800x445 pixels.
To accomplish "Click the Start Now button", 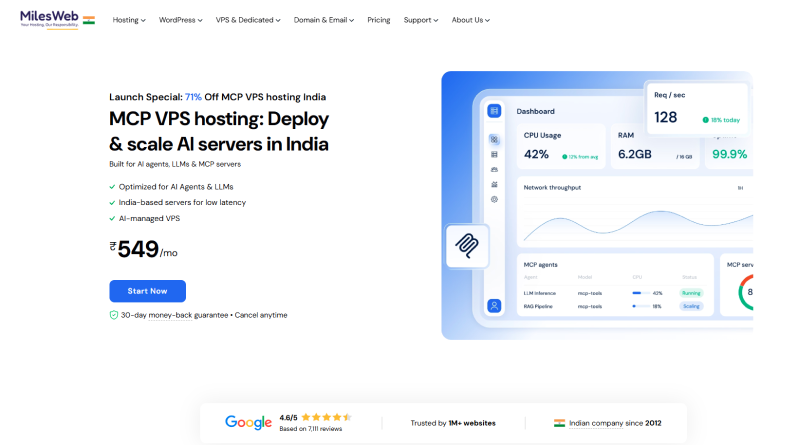I will point(147,291).
